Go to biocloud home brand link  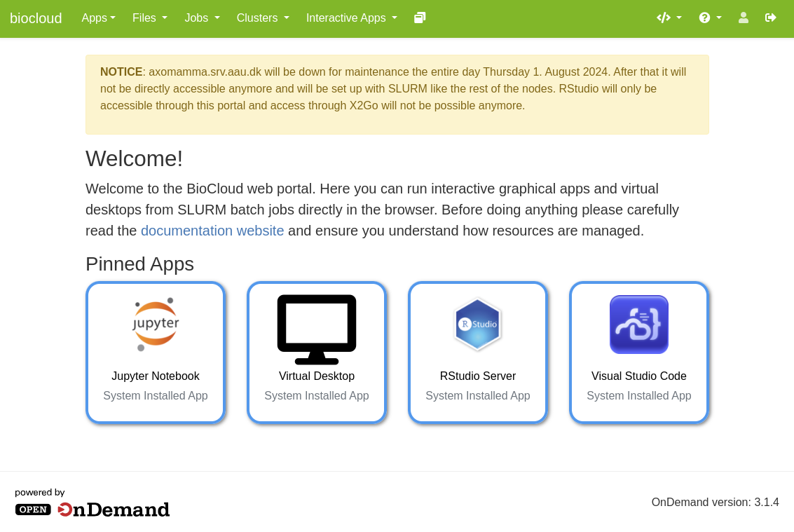[x=36, y=18]
